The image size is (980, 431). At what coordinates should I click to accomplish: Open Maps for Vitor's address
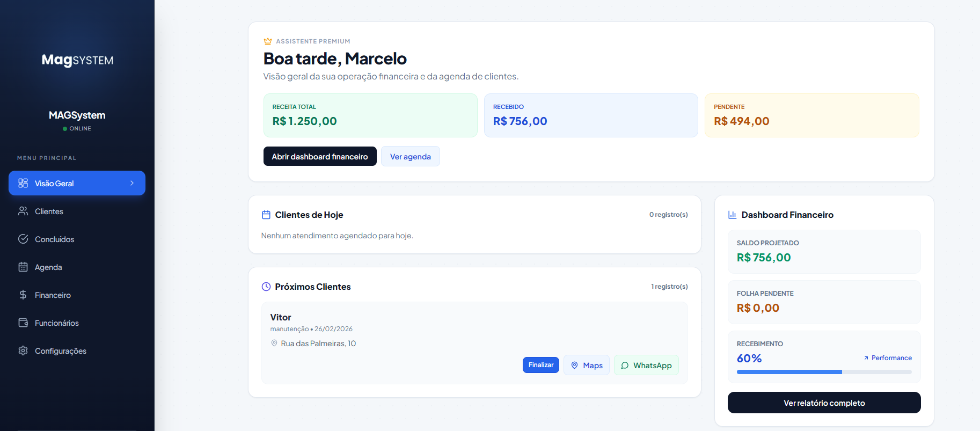click(586, 365)
